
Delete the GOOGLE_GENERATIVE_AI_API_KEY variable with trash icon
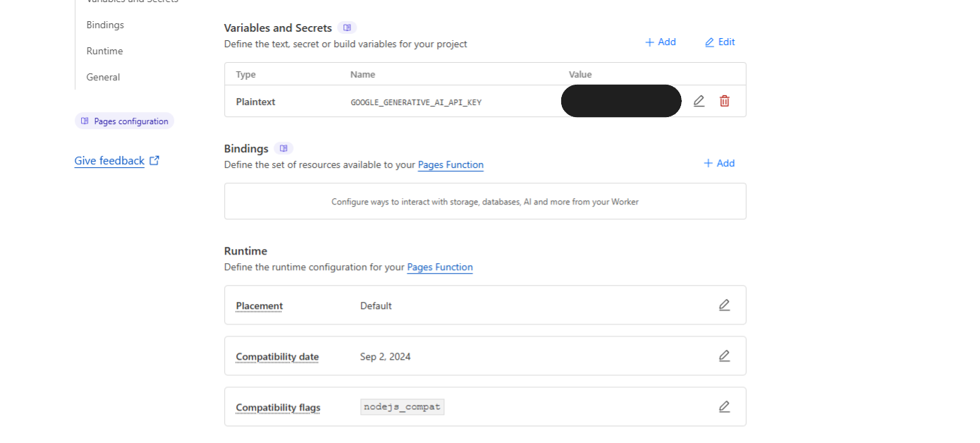[724, 101]
